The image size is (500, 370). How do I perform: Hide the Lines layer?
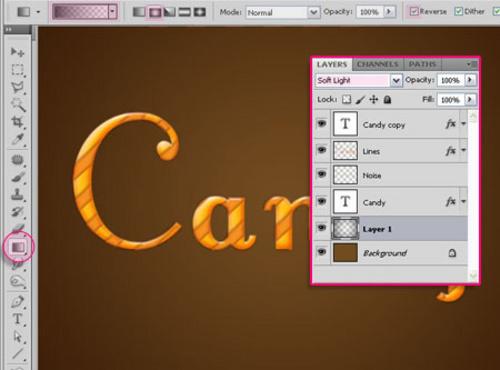(322, 150)
